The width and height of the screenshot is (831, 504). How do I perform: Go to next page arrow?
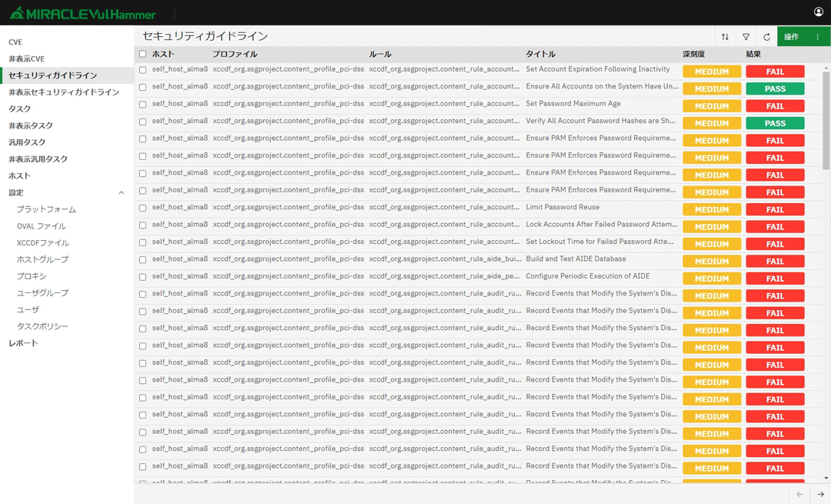pos(820,494)
